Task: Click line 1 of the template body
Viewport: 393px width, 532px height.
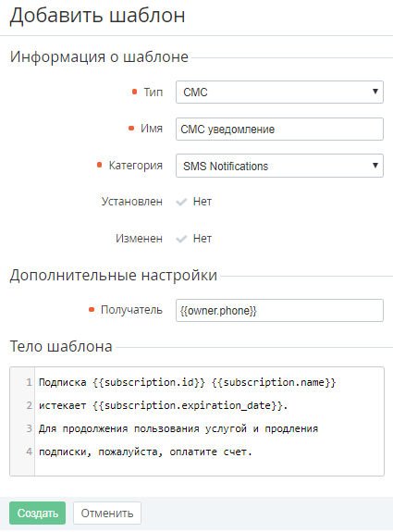Action: click(187, 382)
